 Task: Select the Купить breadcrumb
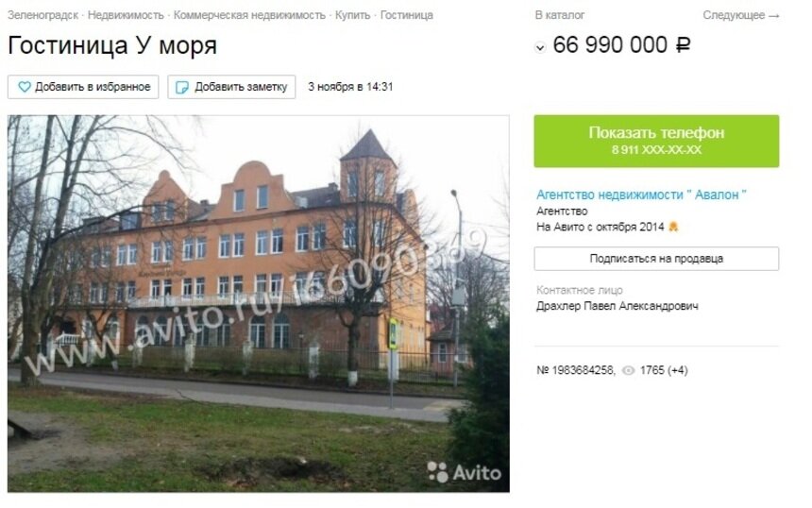[353, 15]
